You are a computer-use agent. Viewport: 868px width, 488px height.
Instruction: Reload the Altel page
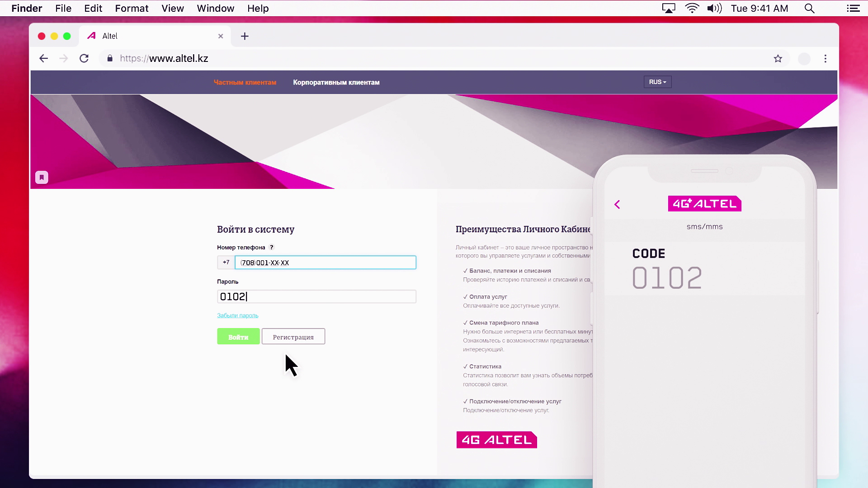(84, 58)
